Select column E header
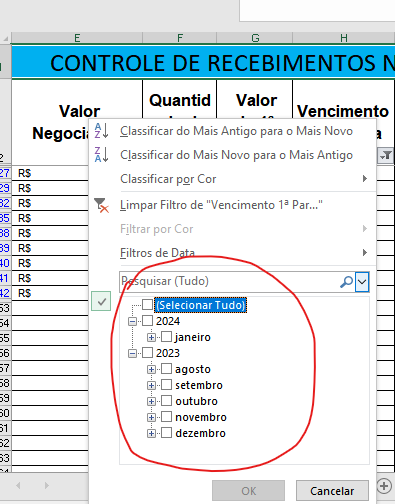Screen dimensions: 395x504 pos(77,38)
